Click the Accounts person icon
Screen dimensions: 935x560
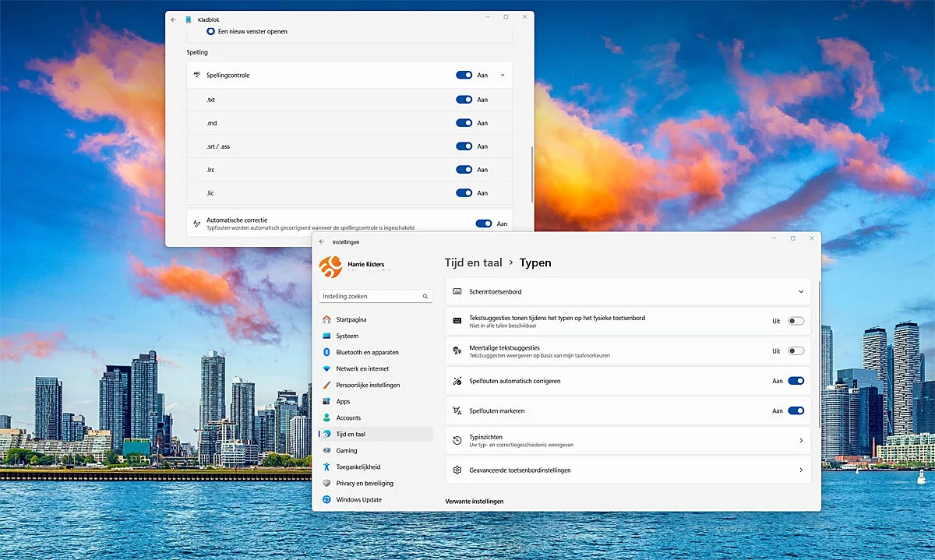coord(326,417)
